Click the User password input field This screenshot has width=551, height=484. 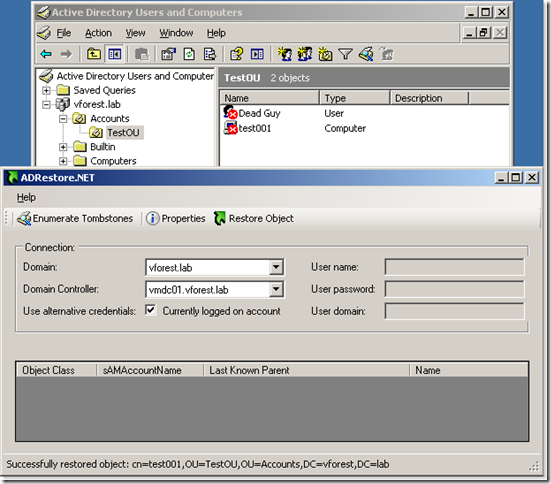(x=454, y=289)
